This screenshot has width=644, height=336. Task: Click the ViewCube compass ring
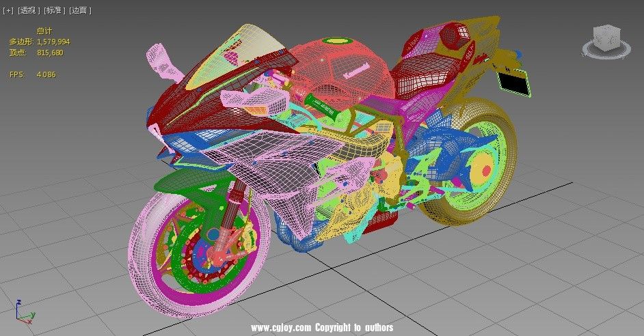pyautogui.click(x=606, y=48)
